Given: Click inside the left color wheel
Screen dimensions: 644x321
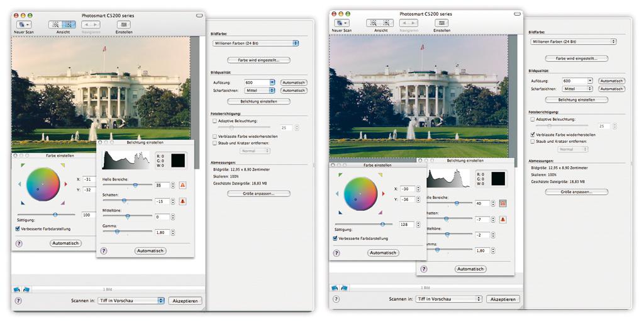Looking at the screenshot, I should 43,184.
